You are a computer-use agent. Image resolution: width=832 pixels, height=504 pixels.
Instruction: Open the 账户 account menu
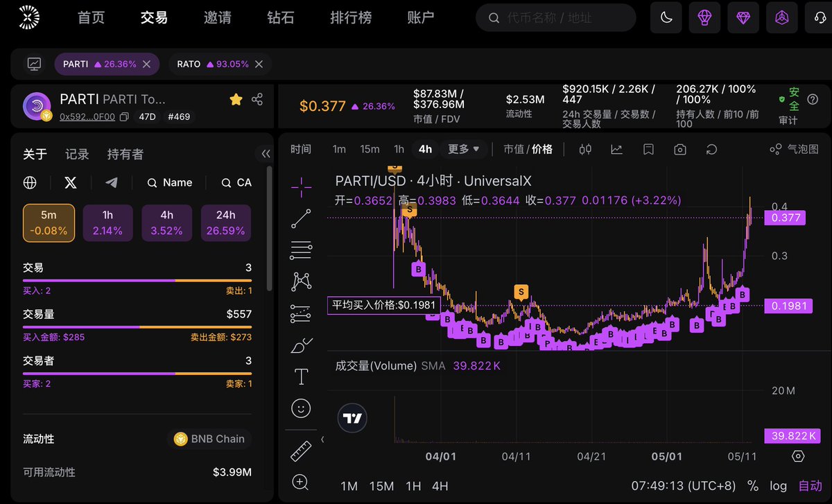click(421, 17)
